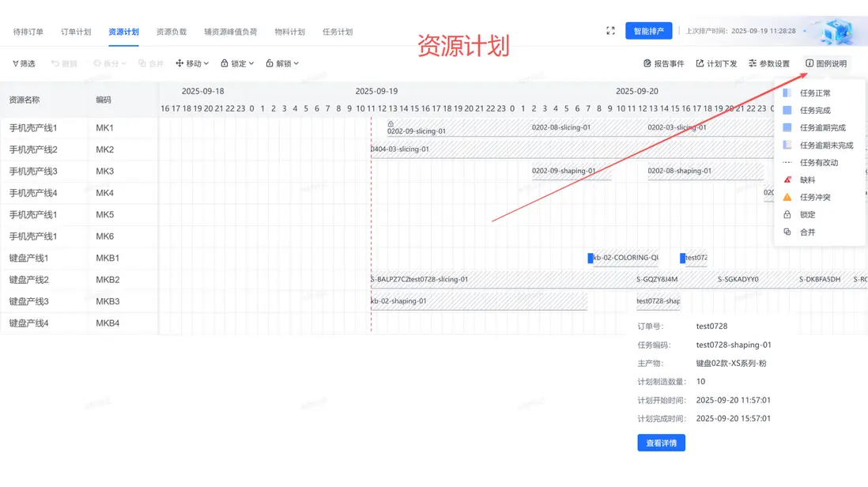Select the 键盘产线2 resource row
The image size is (868, 487).
tap(79, 280)
